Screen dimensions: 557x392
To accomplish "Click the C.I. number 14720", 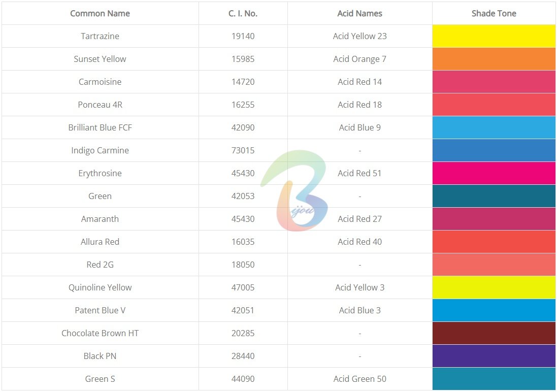I will click(x=243, y=82).
